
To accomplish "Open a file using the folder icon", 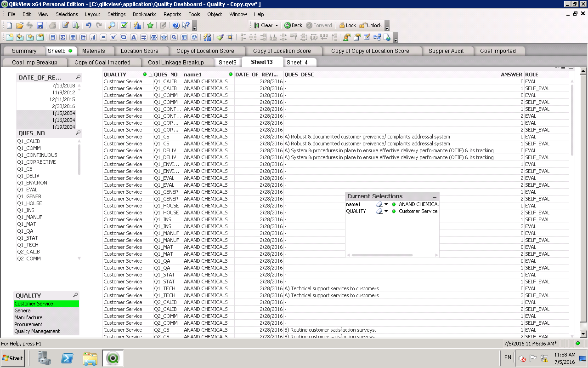I will pyautogui.click(x=20, y=25).
